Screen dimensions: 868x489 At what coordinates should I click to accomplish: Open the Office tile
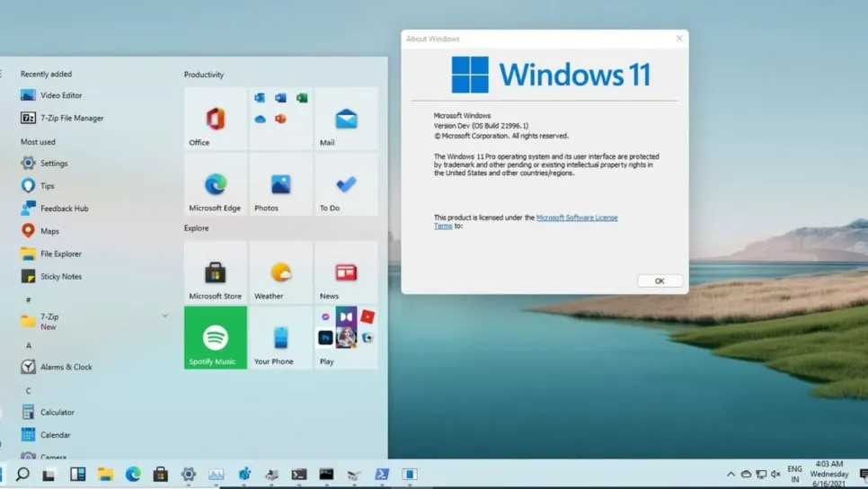pyautogui.click(x=215, y=119)
